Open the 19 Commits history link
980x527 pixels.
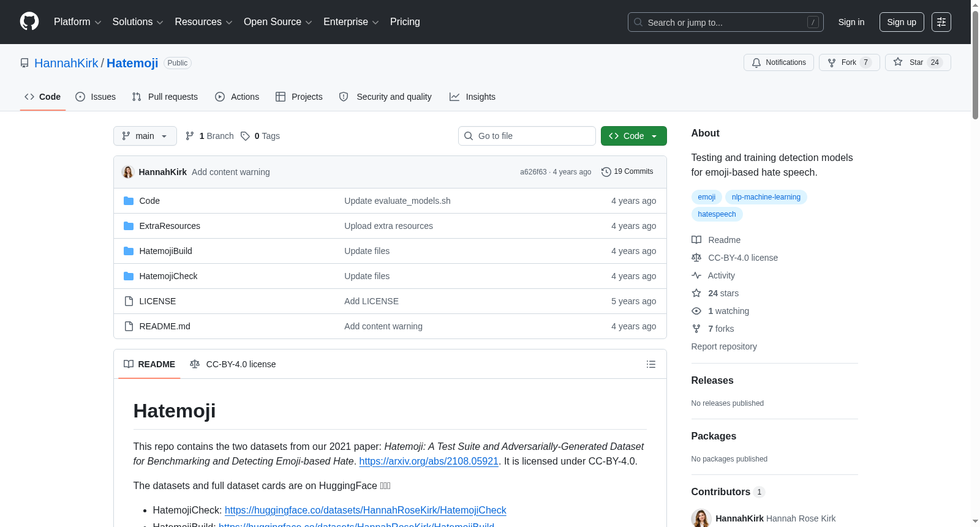(x=628, y=172)
